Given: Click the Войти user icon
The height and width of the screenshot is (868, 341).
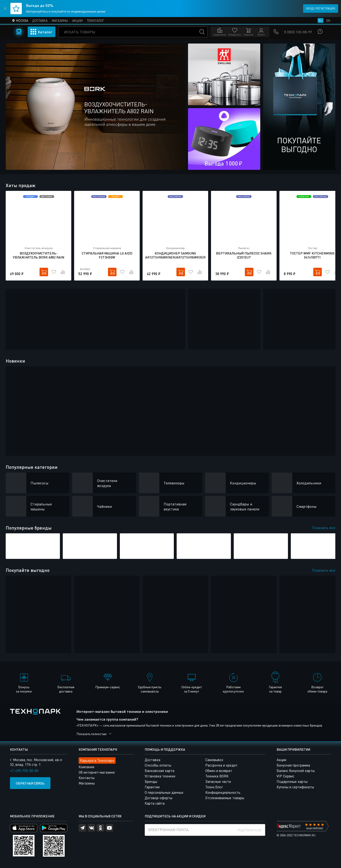Looking at the screenshot, I should [x=261, y=32].
